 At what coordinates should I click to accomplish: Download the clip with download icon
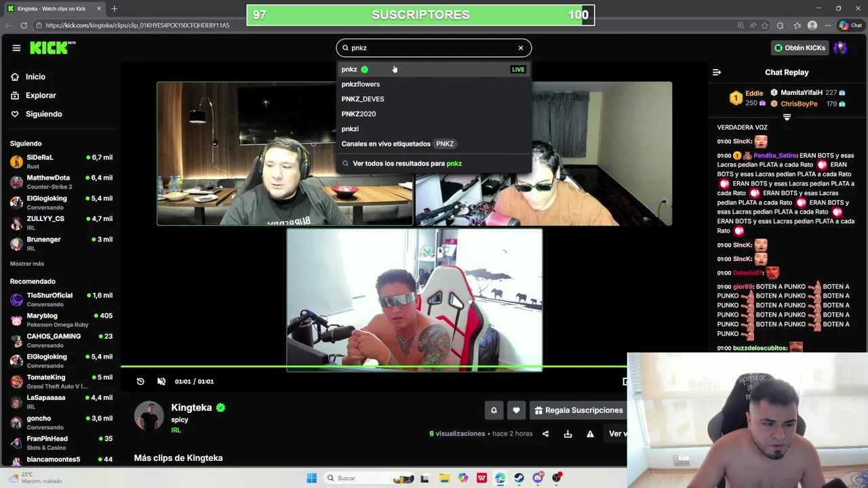[x=568, y=434]
